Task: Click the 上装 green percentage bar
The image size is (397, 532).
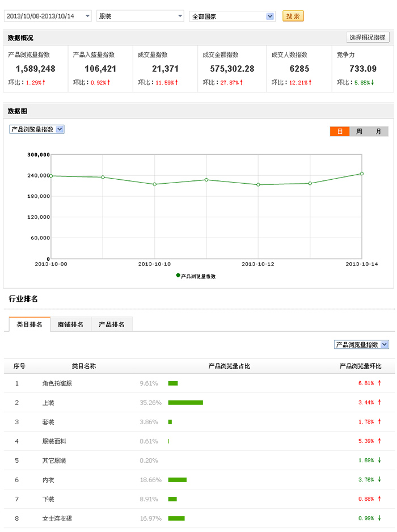Action: pyautogui.click(x=185, y=403)
